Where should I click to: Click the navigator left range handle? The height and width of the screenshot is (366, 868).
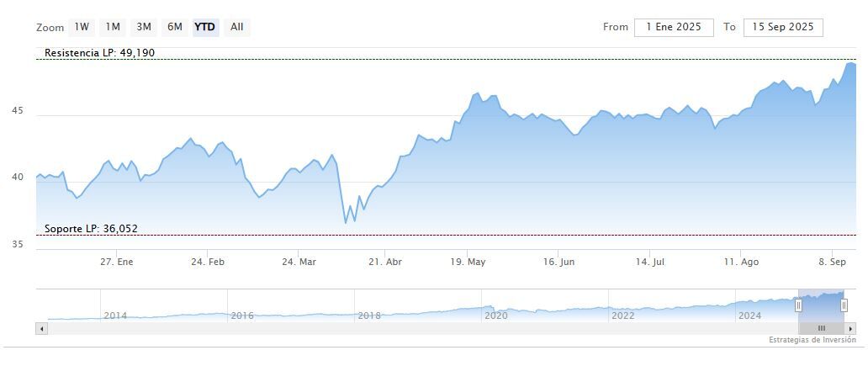tap(799, 305)
